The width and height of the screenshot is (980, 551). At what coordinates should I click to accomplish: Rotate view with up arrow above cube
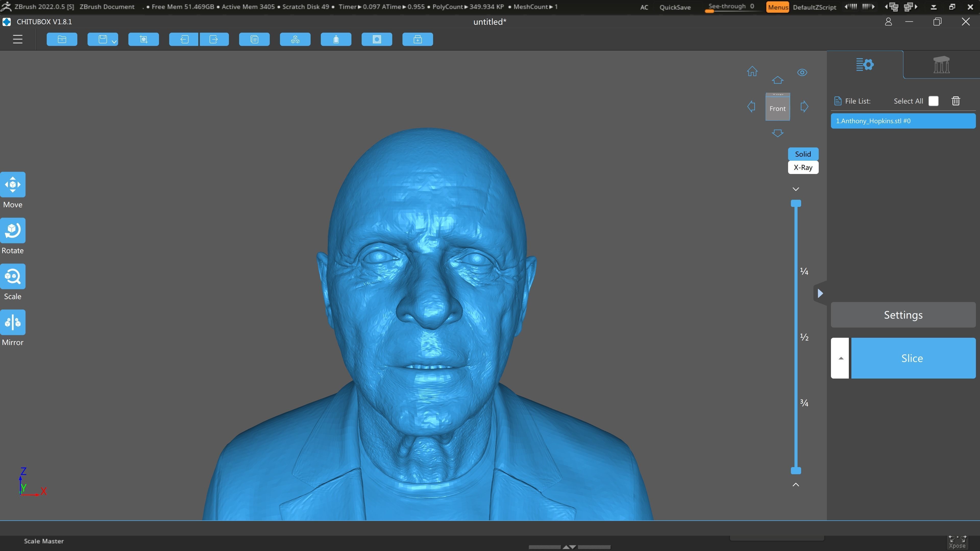point(778,80)
